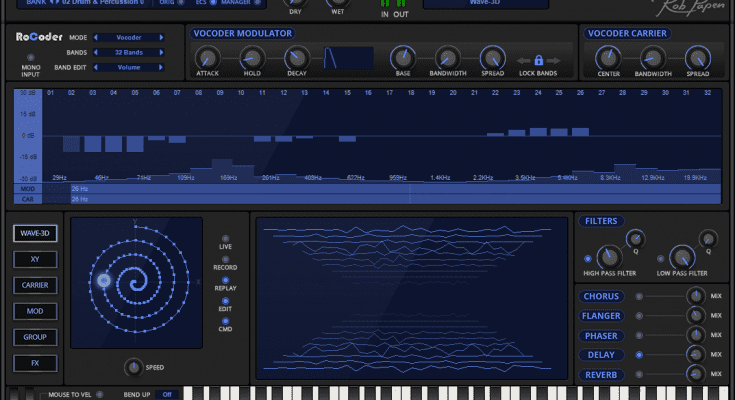Click previous arrow for Bands selector
735x400 pixels.
96,53
